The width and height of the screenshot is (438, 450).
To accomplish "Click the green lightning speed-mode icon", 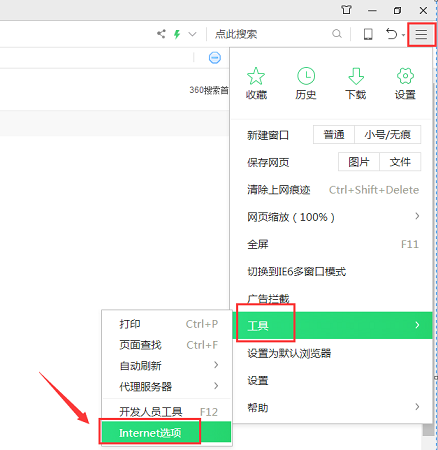I will (x=177, y=34).
